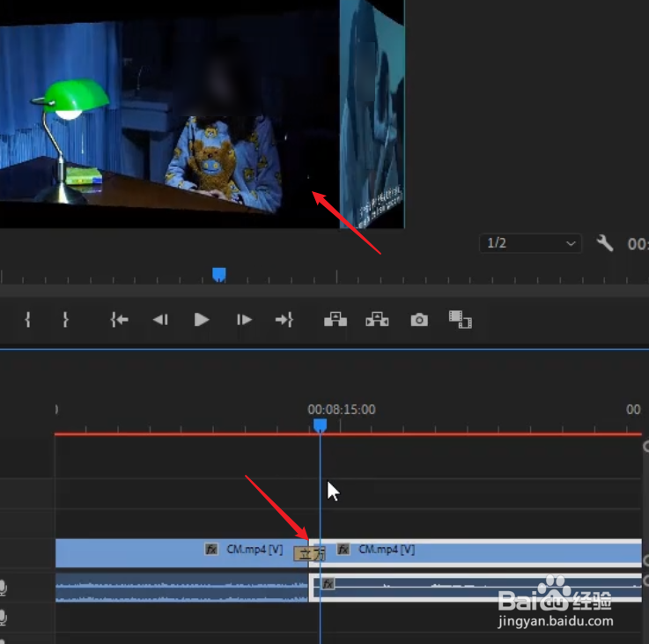
Task: Click the program monitor video preview
Action: pyautogui.click(x=202, y=114)
